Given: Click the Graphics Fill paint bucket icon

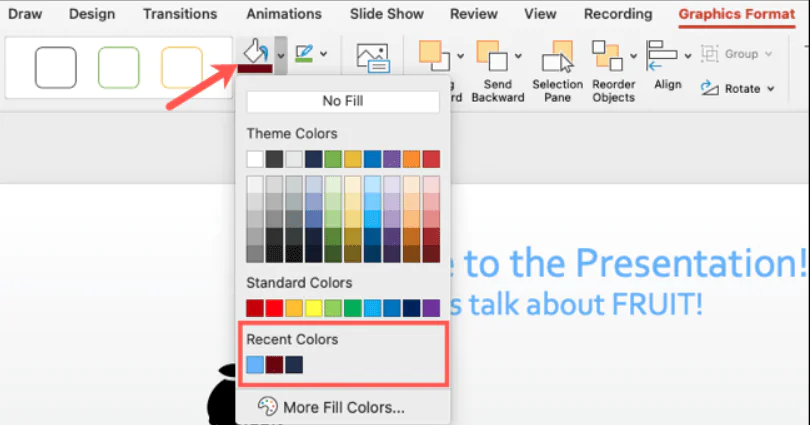Looking at the screenshot, I should (x=256, y=55).
